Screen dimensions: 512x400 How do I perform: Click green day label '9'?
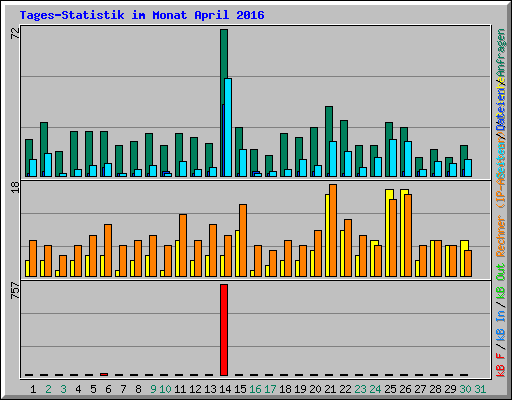click(x=153, y=389)
